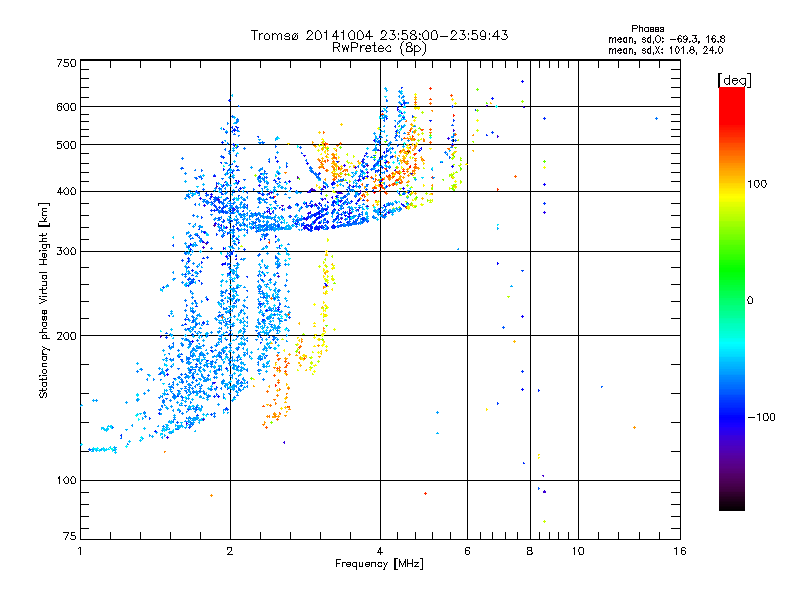Screen dimensions: 800x600
Task: Click the x-axis tick label '16'
Action: click(680, 551)
